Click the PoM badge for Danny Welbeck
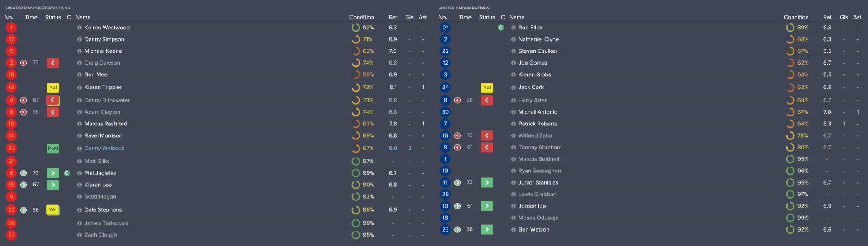 52,148
